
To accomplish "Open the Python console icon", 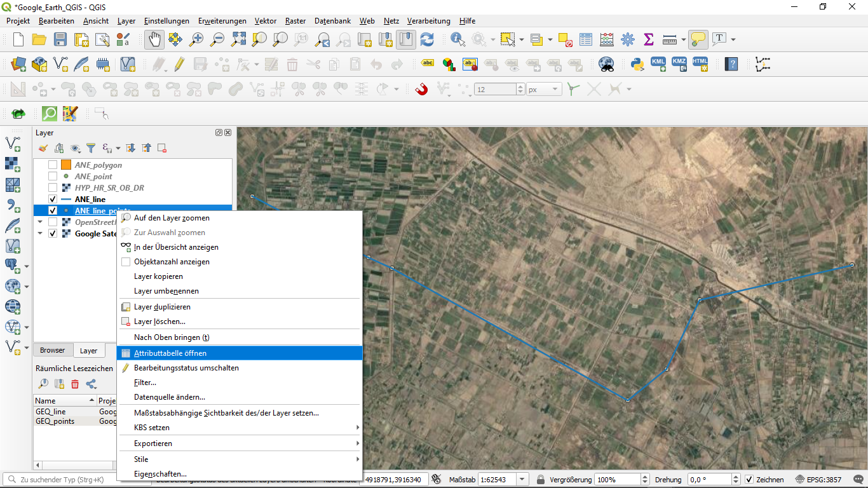I will (637, 64).
